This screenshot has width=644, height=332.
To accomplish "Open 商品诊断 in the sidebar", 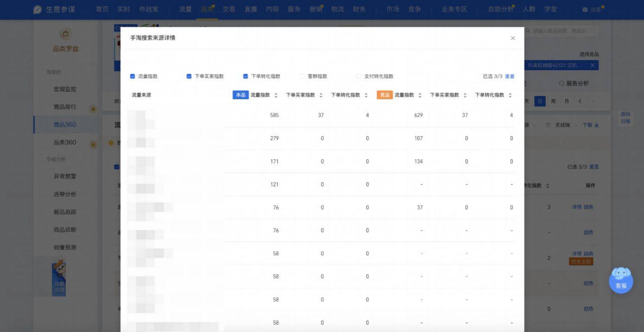I will [x=65, y=229].
